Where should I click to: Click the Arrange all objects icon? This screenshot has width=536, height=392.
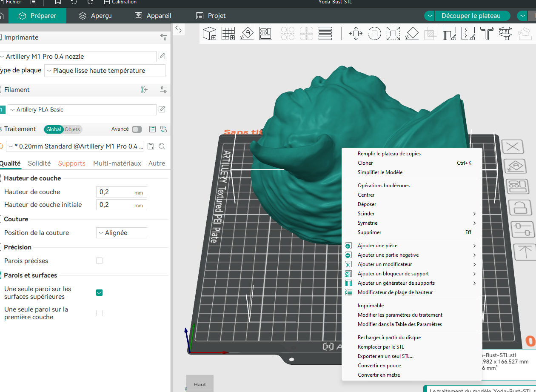pyautogui.click(x=266, y=33)
